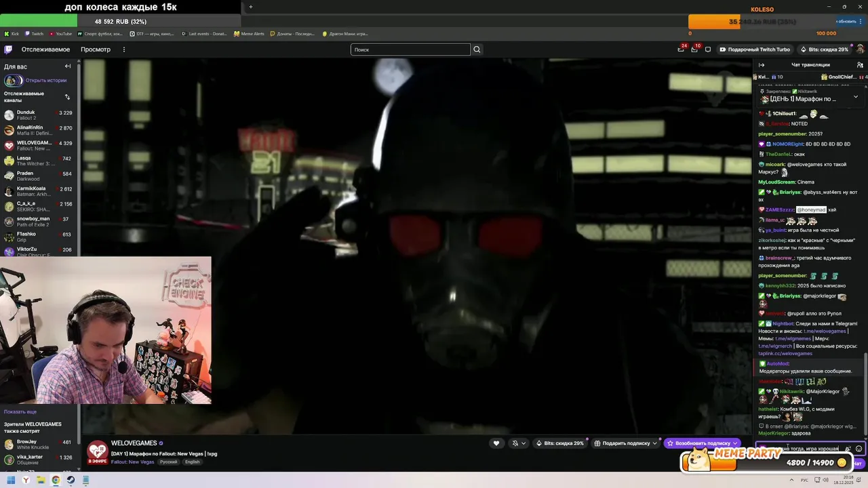The width and height of the screenshot is (868, 488).
Task: Open the chat community users list icon
Action: [860, 65]
